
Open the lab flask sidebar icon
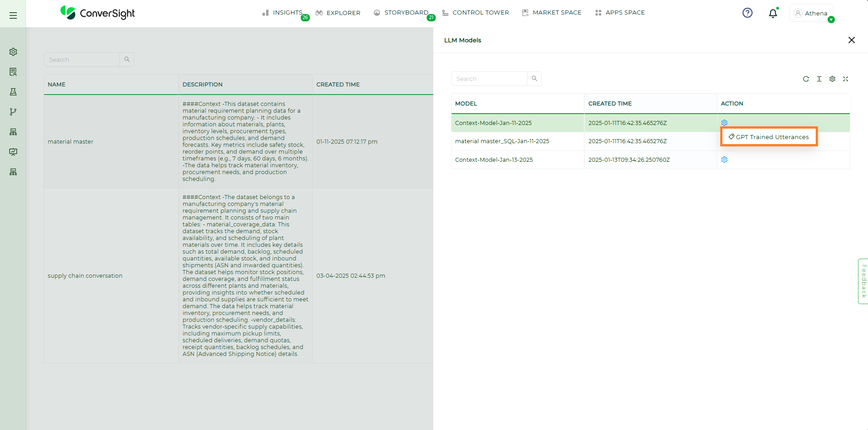coord(13,92)
